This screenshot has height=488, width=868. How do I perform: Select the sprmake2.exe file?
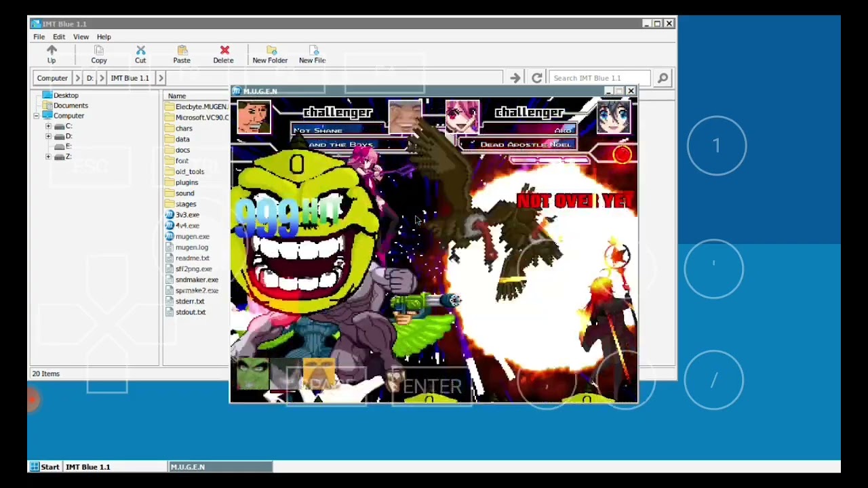click(192, 291)
